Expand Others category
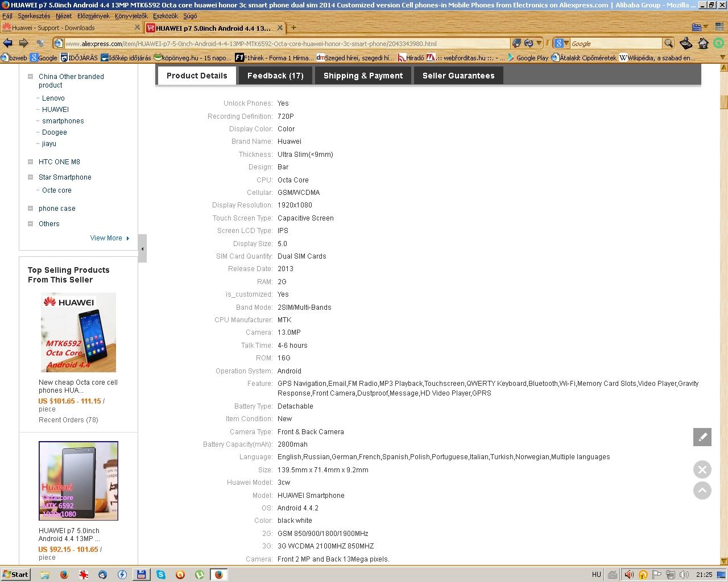This screenshot has height=582, width=728. pyautogui.click(x=31, y=224)
